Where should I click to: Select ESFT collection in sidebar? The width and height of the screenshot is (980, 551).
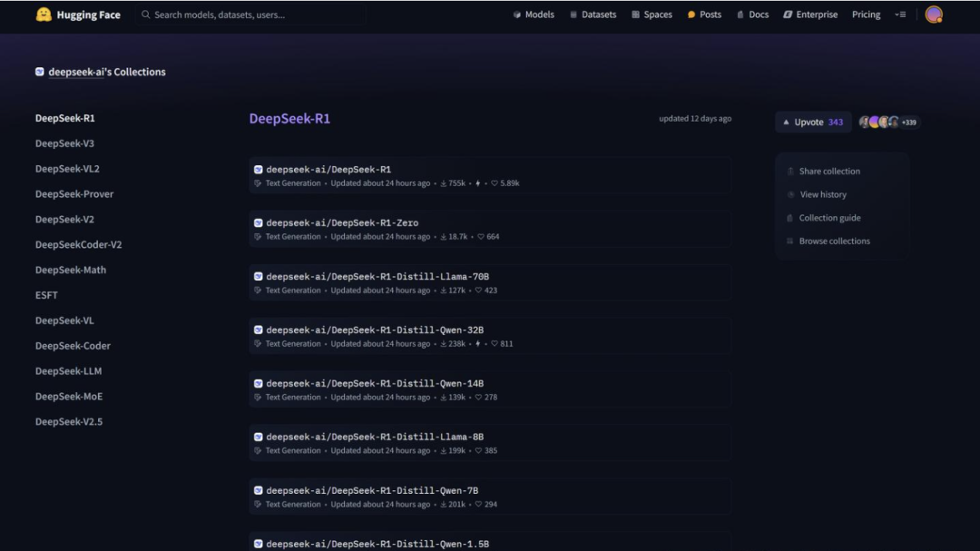(46, 295)
